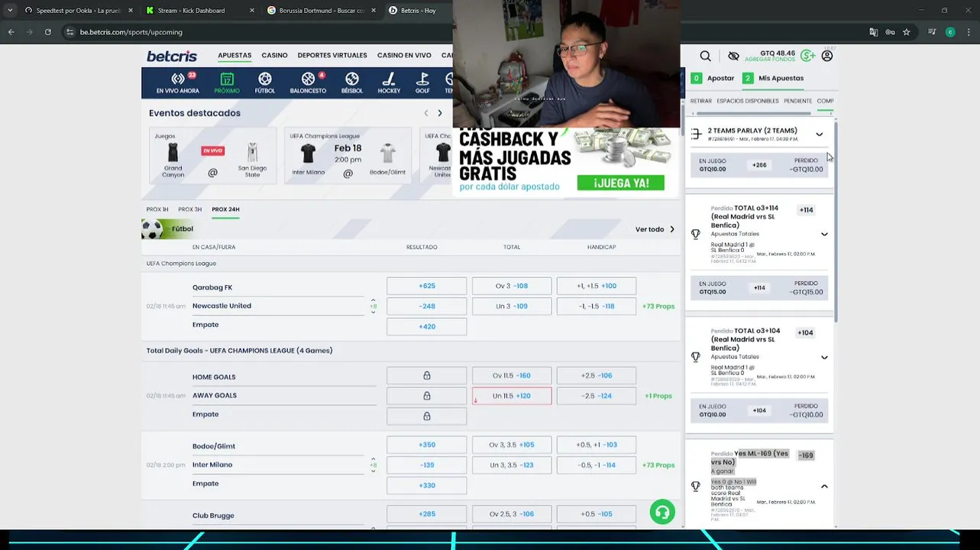Click the locked HOME GOALS result cell
980x550 pixels.
click(426, 376)
